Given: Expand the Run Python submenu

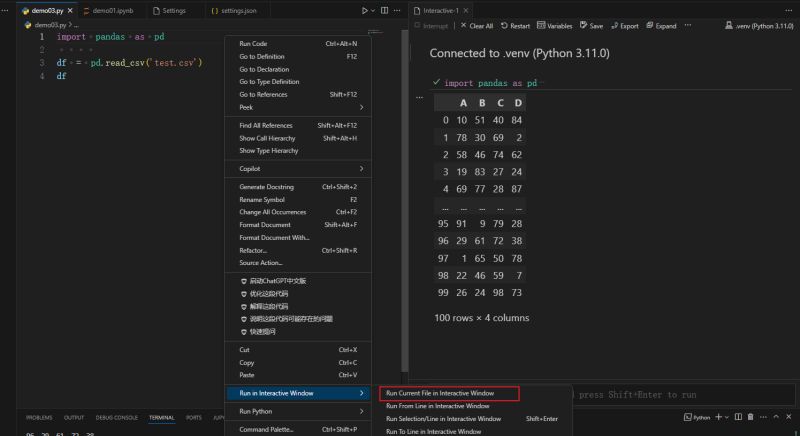Looking at the screenshot, I should (x=298, y=412).
